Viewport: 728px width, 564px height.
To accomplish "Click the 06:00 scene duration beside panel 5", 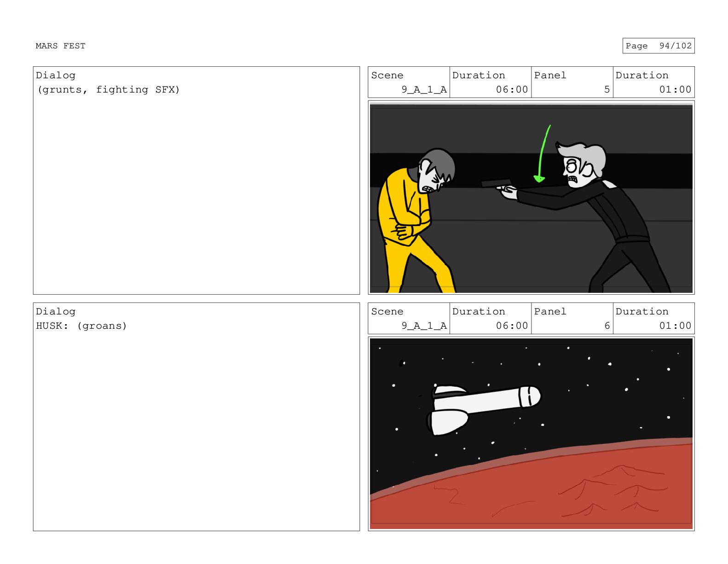I will pyautogui.click(x=512, y=89).
